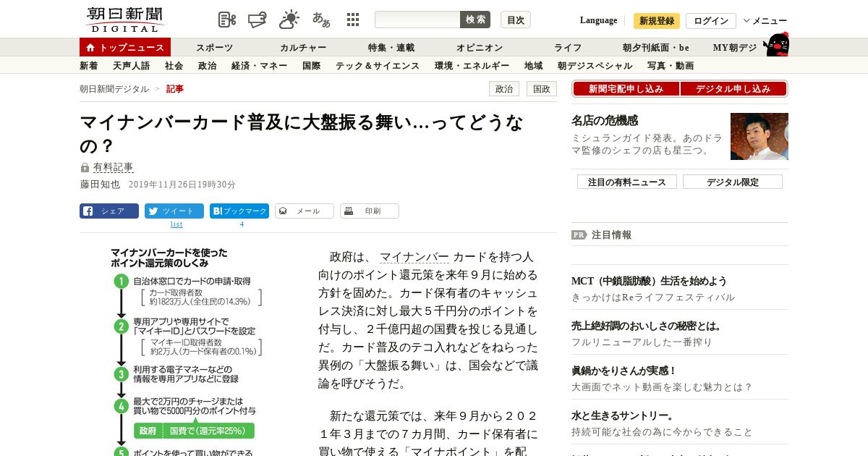Select the 朝デジスペシャル submenu item
Viewport: 868px width, 456px height.
[x=595, y=66]
